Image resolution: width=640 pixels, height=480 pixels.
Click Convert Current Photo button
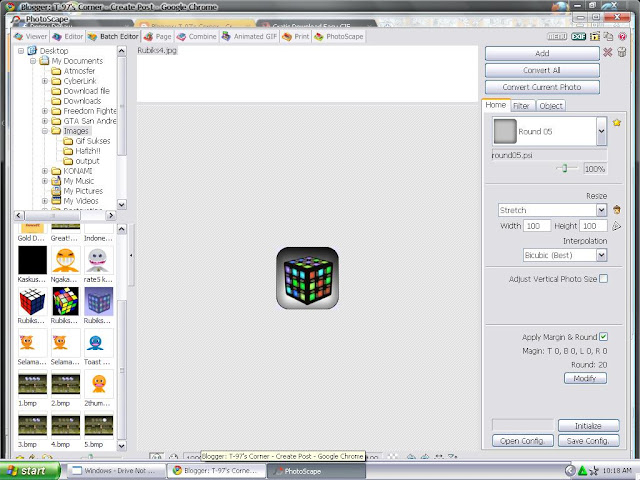click(x=542, y=87)
